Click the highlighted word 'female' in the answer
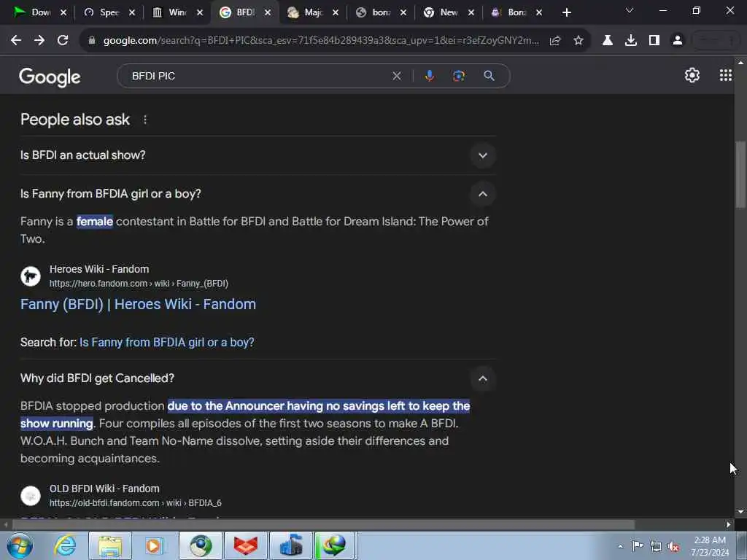 95,222
